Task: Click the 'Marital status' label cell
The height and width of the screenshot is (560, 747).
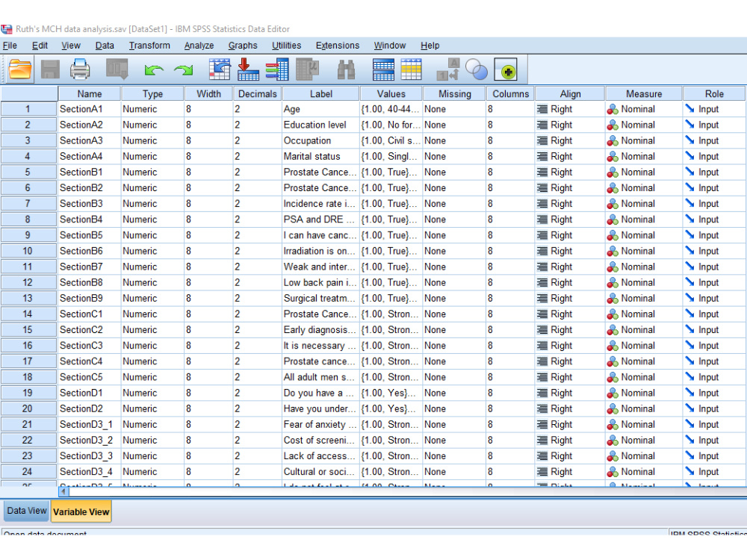Action: point(320,156)
